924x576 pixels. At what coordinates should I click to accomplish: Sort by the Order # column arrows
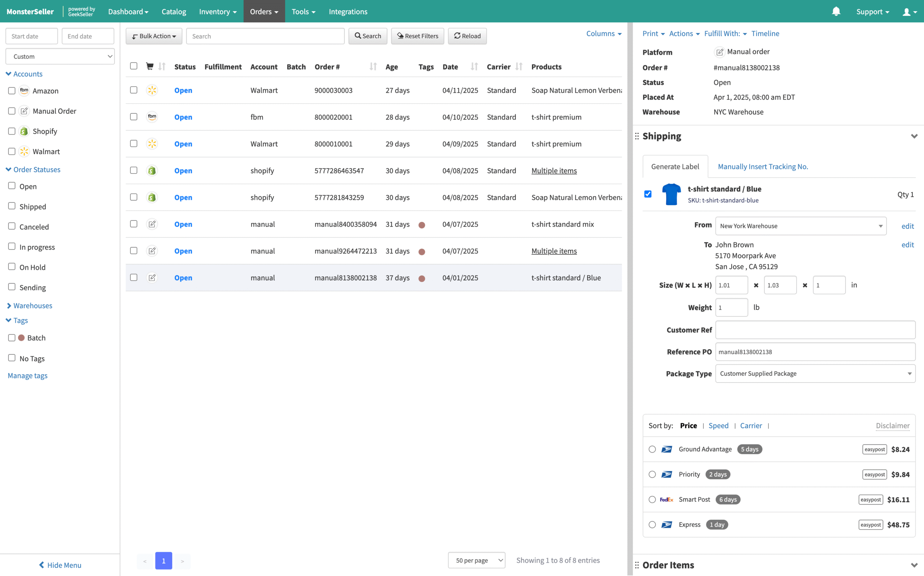click(x=373, y=67)
